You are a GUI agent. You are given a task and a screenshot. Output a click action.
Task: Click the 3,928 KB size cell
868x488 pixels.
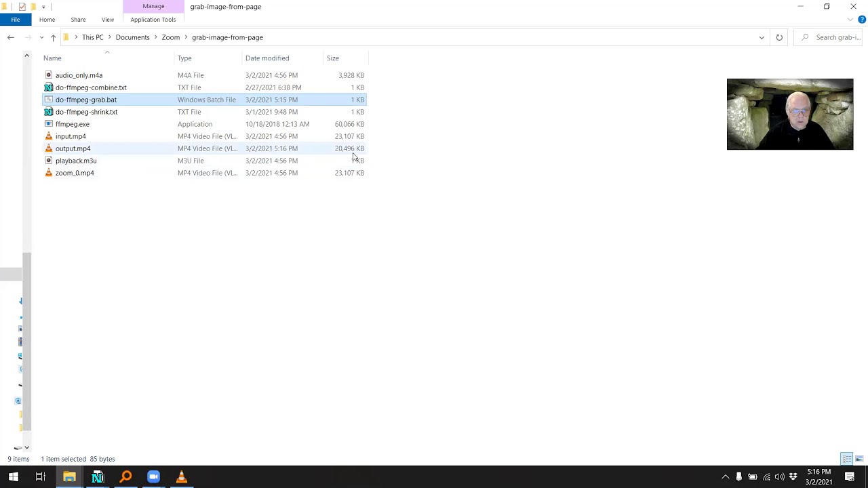(351, 75)
